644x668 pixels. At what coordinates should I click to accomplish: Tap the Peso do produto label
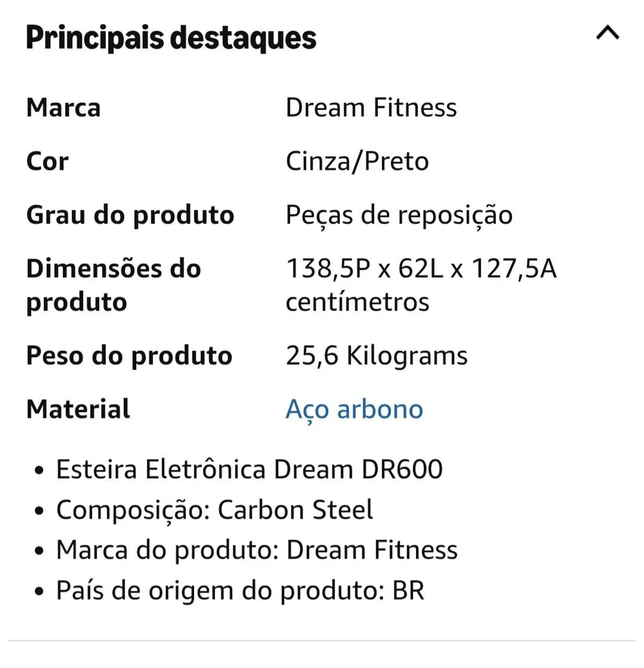tap(129, 356)
